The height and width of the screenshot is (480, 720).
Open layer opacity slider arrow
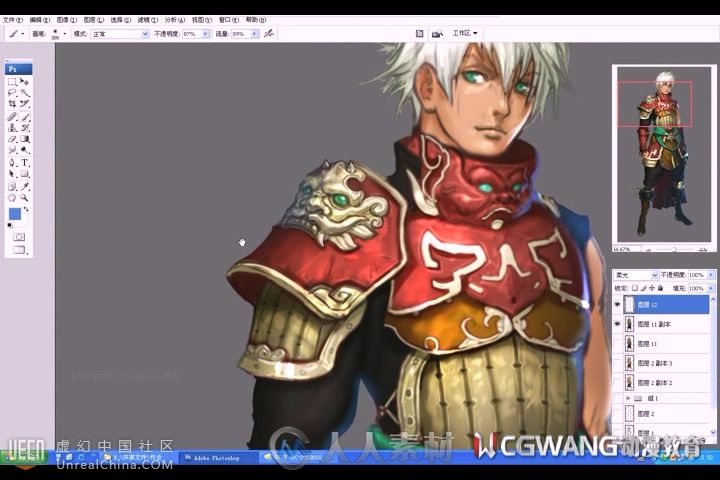pos(711,275)
